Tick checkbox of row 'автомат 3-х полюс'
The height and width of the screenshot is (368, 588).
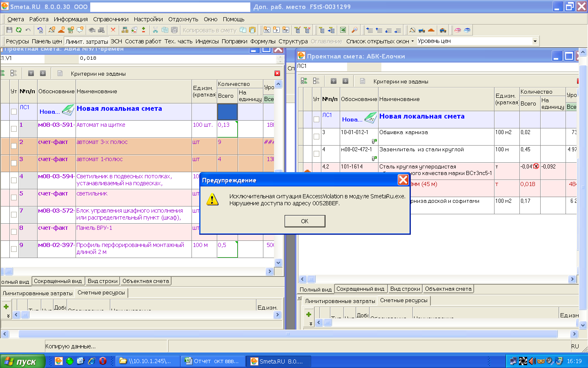click(x=14, y=146)
